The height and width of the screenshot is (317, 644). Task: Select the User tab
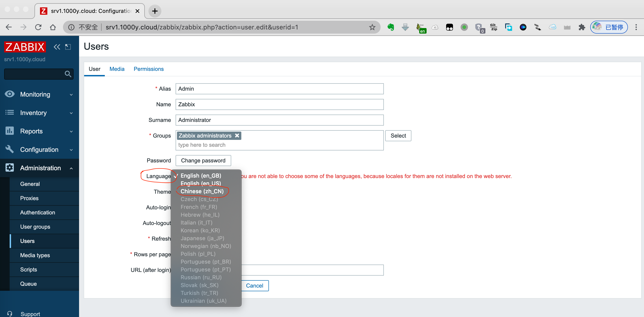(94, 69)
